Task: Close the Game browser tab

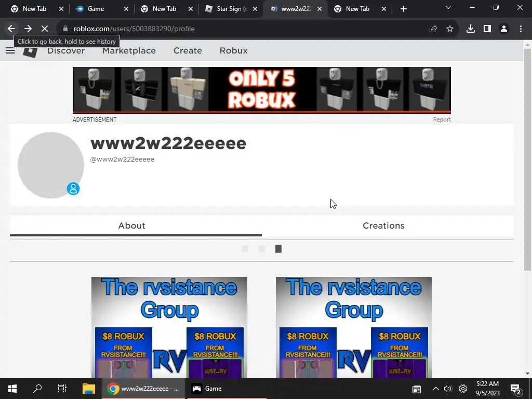Action: click(126, 9)
